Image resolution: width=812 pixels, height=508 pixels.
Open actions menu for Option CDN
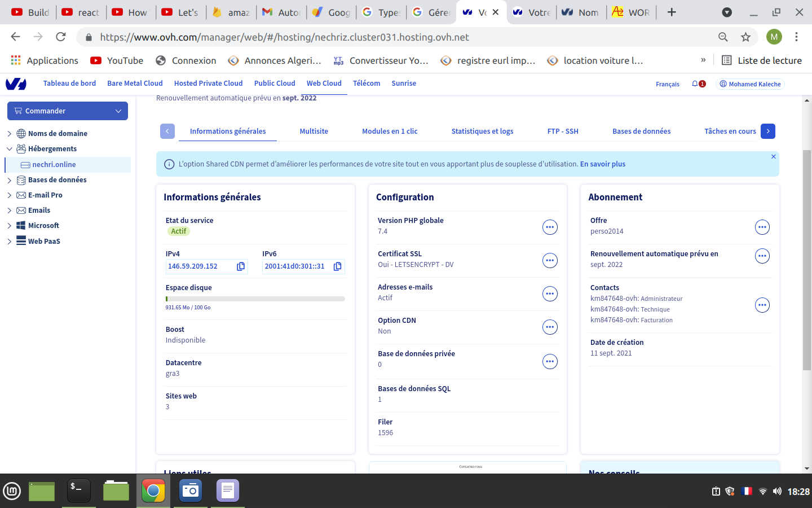point(550,327)
